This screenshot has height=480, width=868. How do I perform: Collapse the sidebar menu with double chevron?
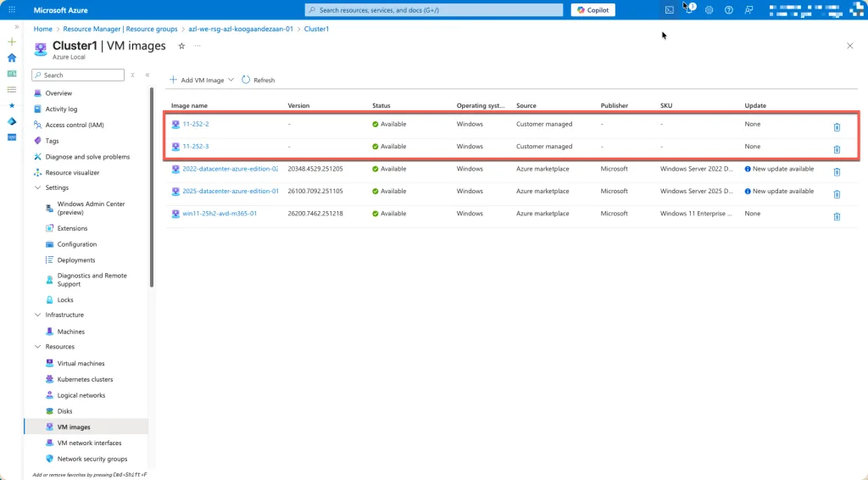(147, 75)
